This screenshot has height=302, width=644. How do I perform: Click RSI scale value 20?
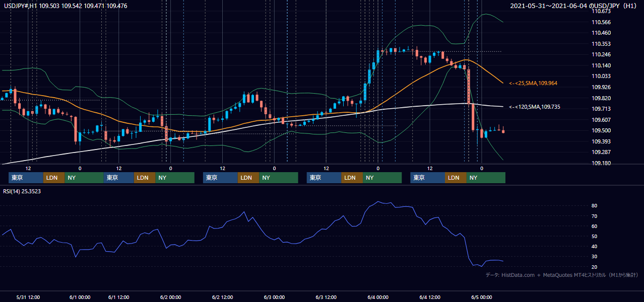(x=595, y=267)
